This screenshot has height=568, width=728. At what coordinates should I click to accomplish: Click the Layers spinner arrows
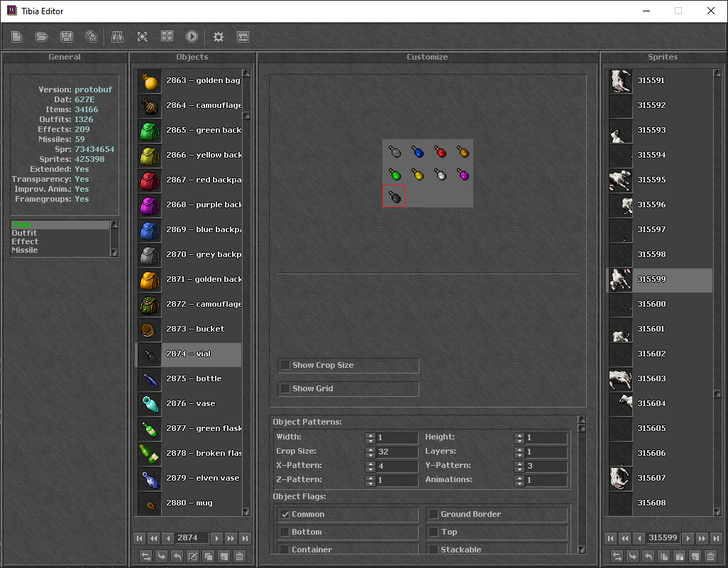[519, 452]
